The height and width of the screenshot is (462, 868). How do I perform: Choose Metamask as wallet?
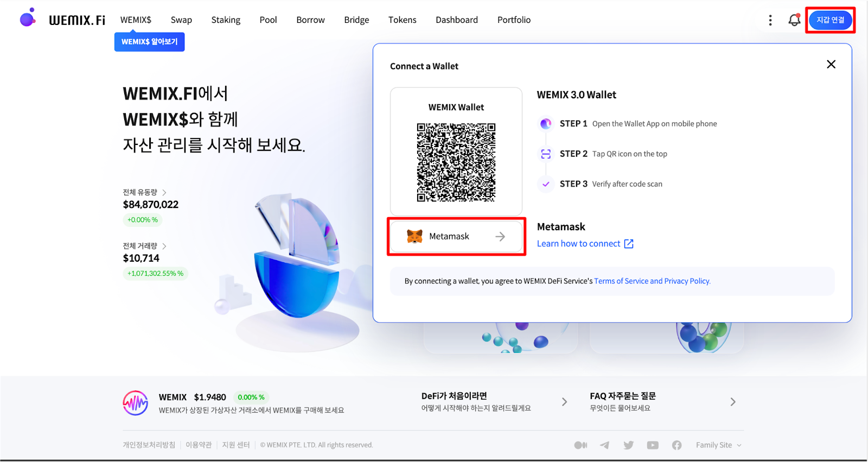(456, 237)
